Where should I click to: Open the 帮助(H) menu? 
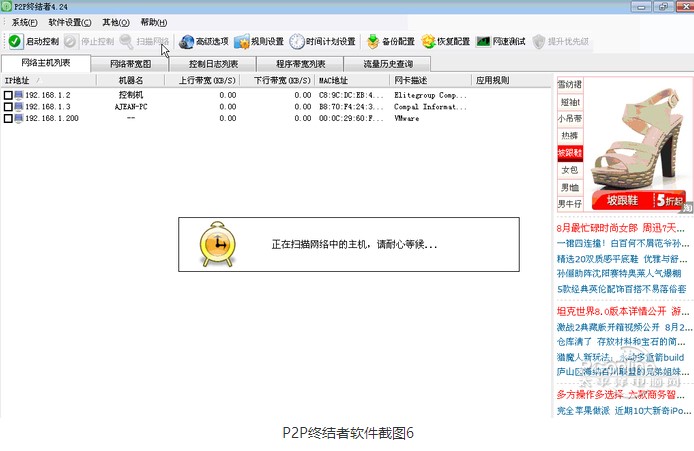point(154,22)
